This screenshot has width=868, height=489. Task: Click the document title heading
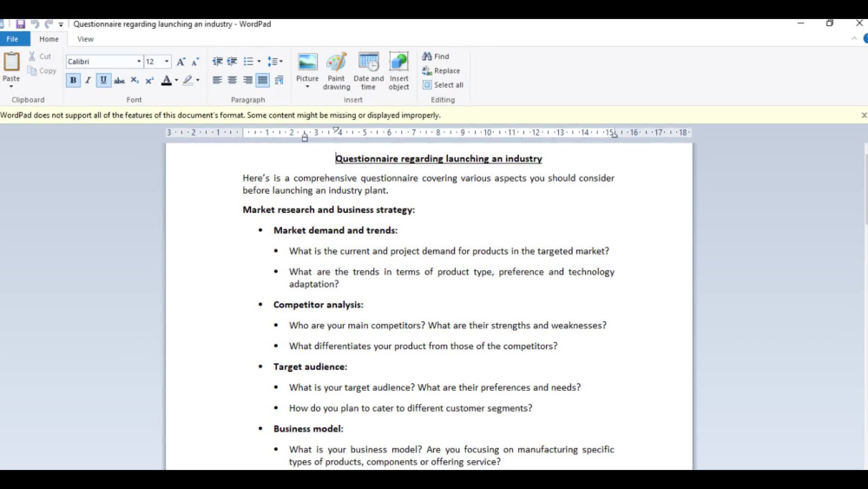438,159
